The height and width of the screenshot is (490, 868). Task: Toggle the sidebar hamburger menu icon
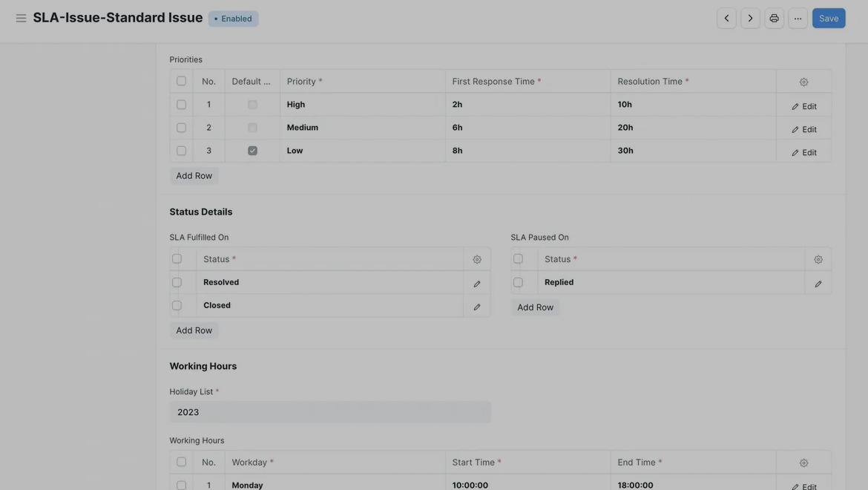point(21,18)
